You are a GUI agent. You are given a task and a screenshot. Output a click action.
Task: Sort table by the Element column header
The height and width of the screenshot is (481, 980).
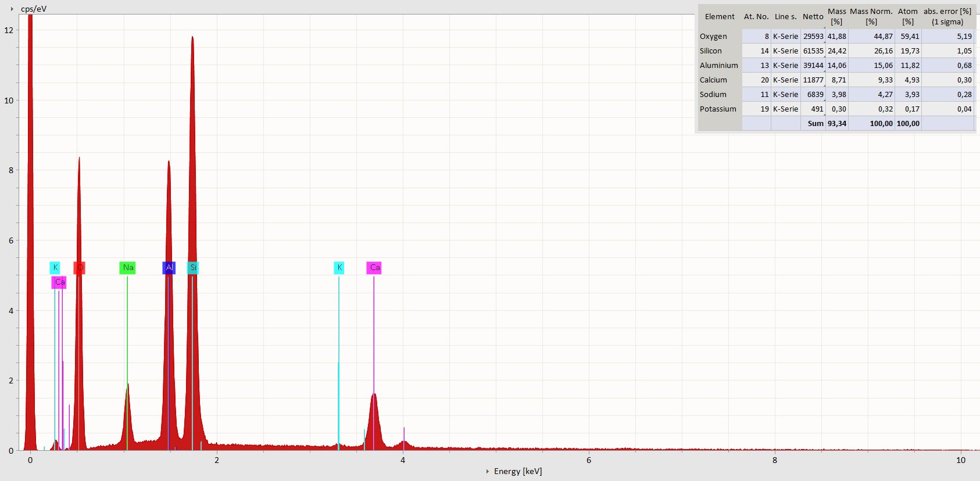point(720,17)
